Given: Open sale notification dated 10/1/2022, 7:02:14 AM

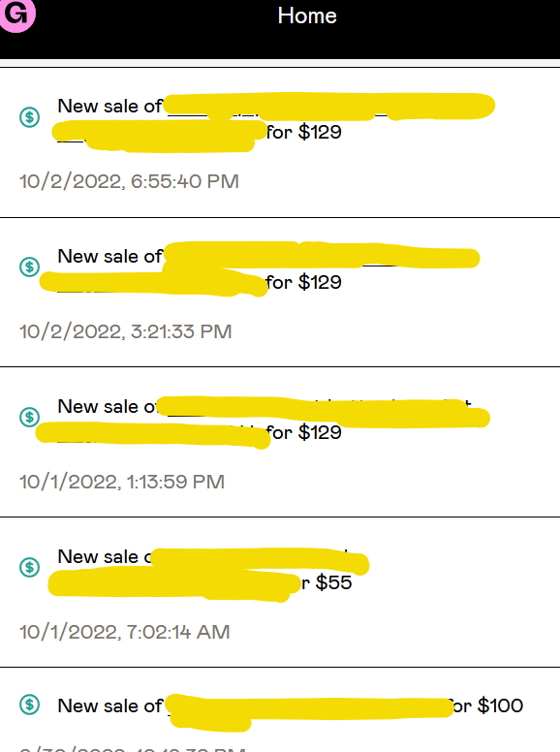Looking at the screenshot, I should point(280,592).
